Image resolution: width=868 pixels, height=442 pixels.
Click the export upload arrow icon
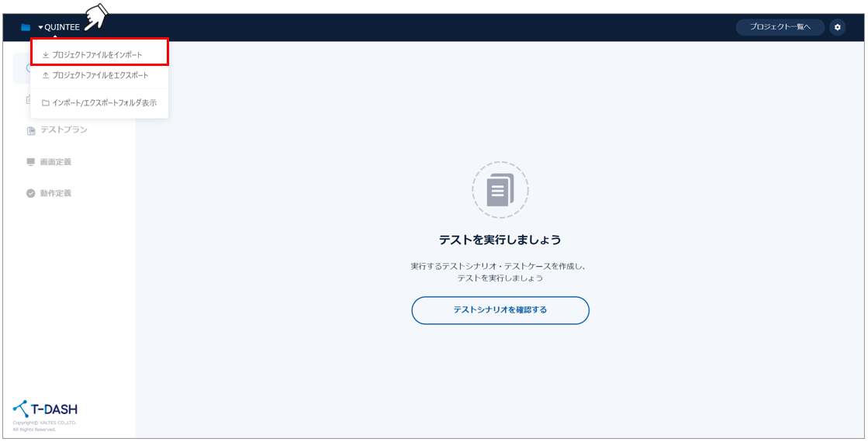click(x=45, y=75)
